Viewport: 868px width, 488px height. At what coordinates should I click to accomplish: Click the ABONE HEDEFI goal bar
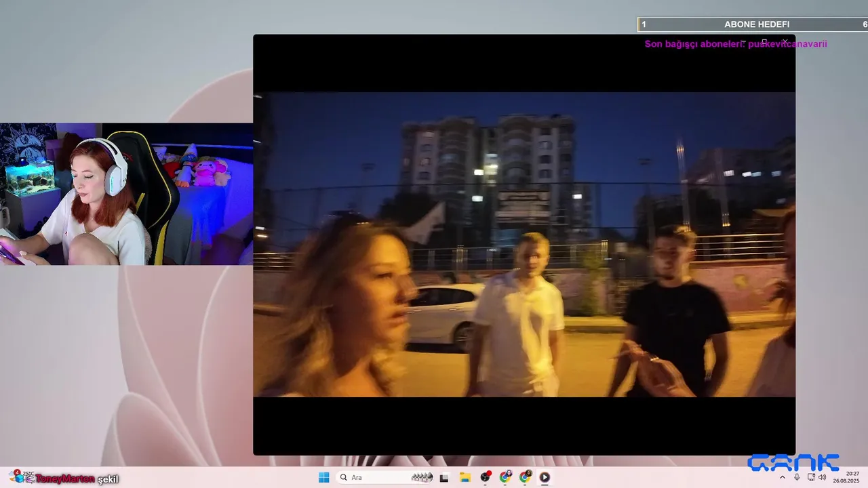(753, 24)
